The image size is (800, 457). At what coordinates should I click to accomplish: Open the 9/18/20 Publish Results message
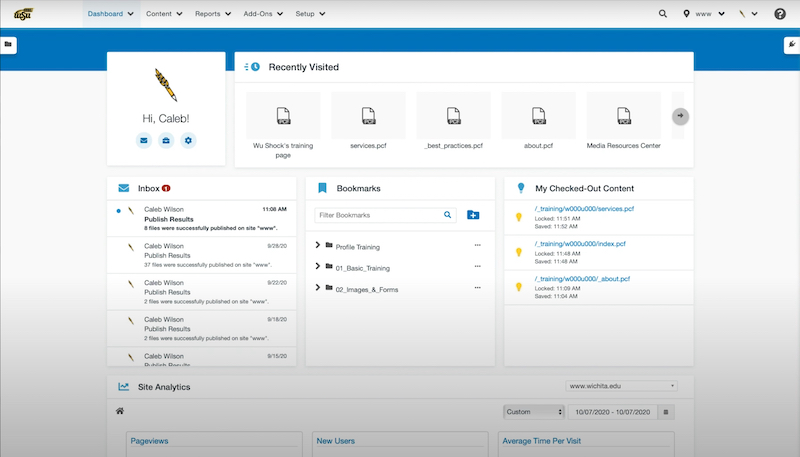click(x=202, y=328)
